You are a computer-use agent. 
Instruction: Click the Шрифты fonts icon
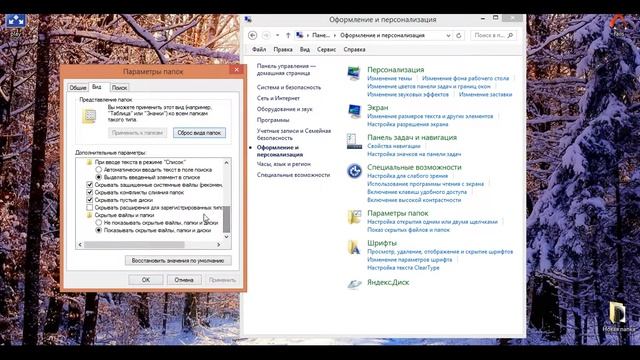click(354, 247)
